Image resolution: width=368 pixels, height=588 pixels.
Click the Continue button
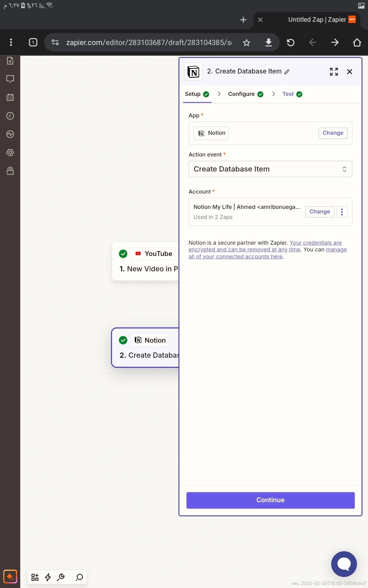[270, 500]
